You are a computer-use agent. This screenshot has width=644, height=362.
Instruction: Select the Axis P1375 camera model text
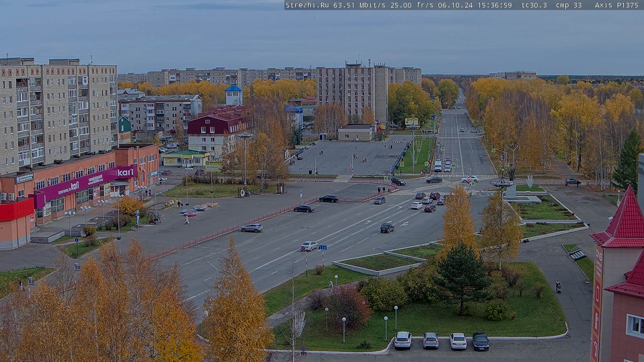(616, 5)
